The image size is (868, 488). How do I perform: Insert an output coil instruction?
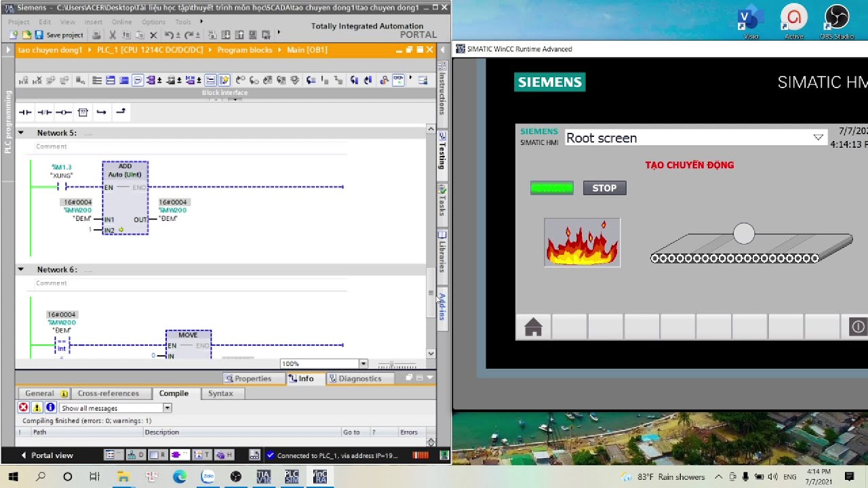click(63, 112)
